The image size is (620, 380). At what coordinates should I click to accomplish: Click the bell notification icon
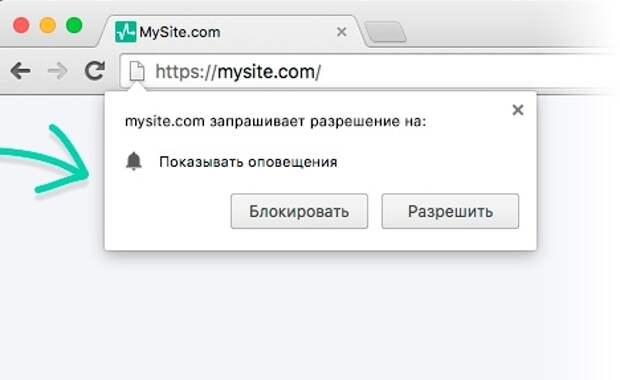(134, 161)
